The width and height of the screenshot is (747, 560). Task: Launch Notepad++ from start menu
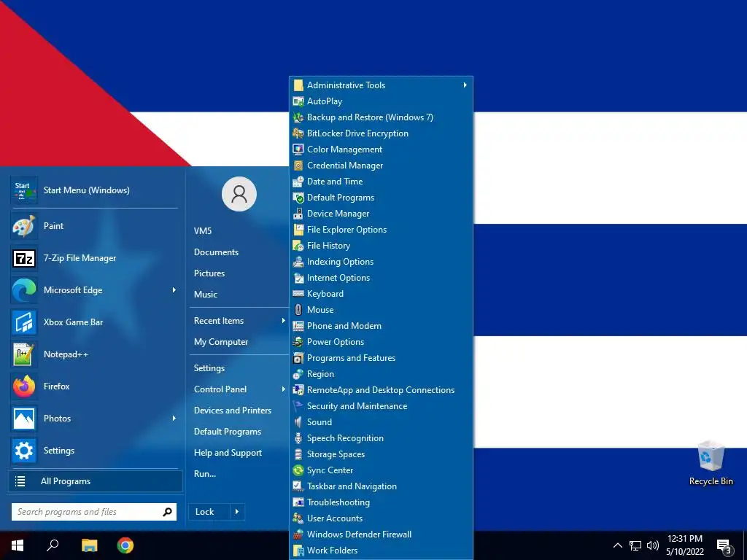click(x=94, y=354)
